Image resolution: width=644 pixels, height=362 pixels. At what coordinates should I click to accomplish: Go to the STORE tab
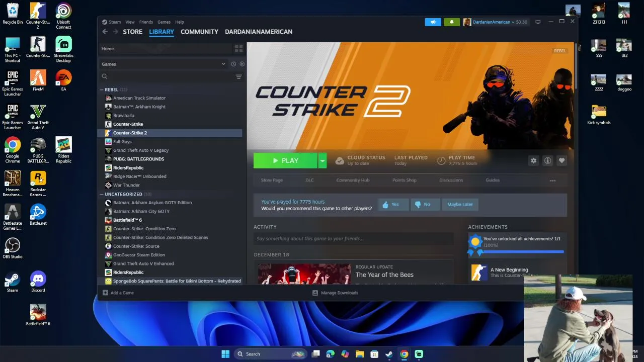click(133, 32)
